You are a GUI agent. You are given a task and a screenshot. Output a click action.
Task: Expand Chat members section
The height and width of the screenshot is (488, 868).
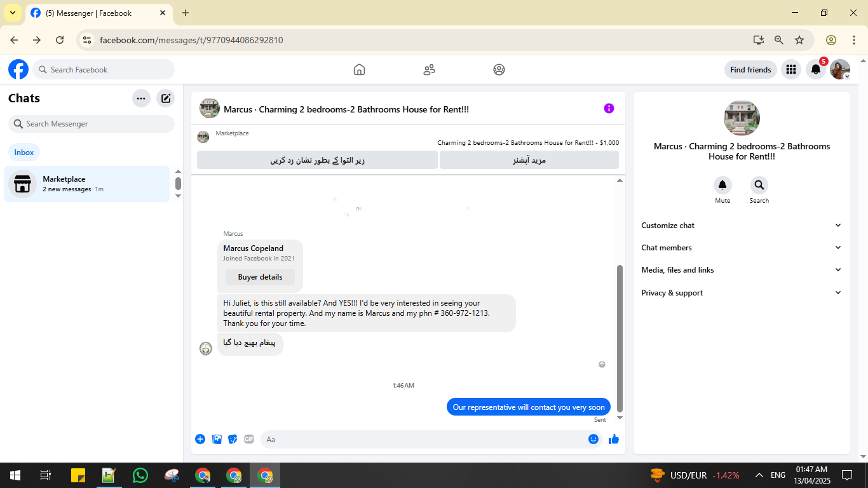(742, 248)
